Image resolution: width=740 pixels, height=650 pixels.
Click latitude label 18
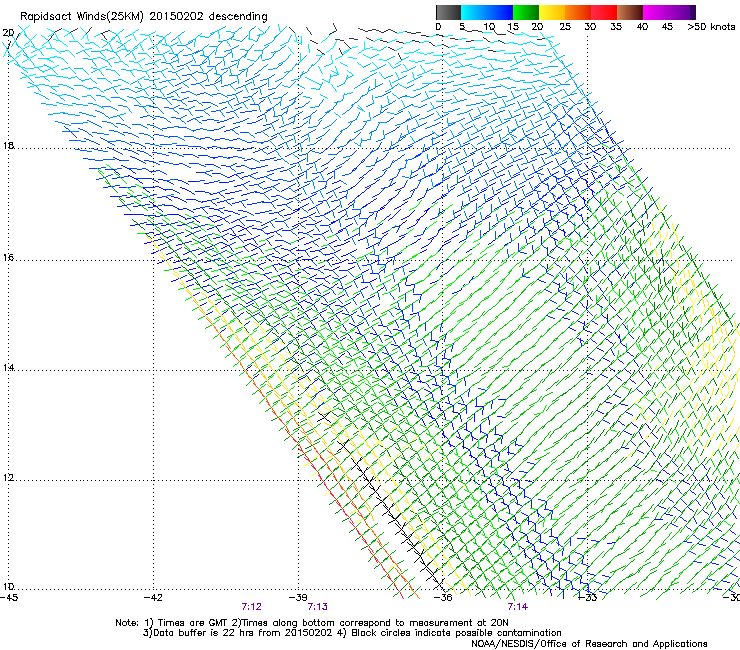click(x=8, y=146)
